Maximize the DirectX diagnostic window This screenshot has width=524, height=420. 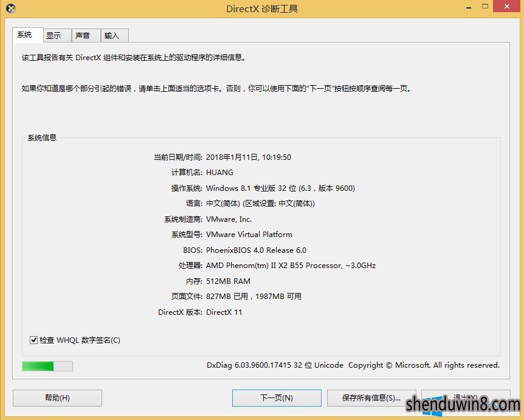pos(485,6)
